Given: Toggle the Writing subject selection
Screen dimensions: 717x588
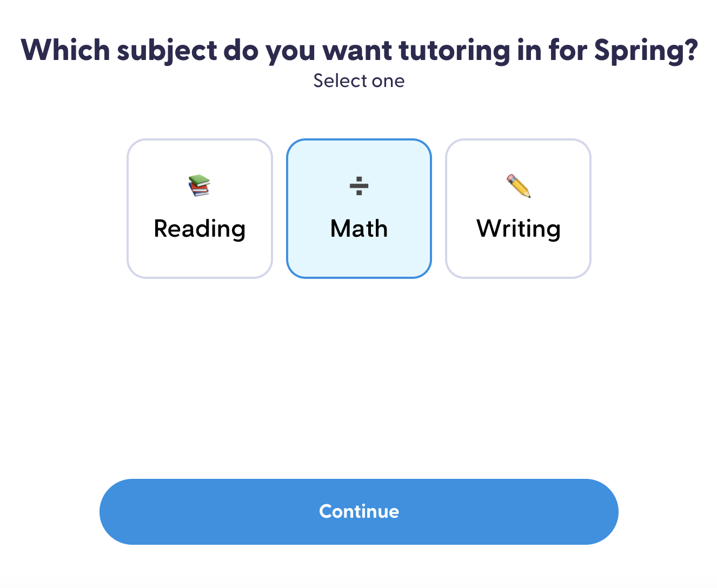Looking at the screenshot, I should (x=518, y=208).
